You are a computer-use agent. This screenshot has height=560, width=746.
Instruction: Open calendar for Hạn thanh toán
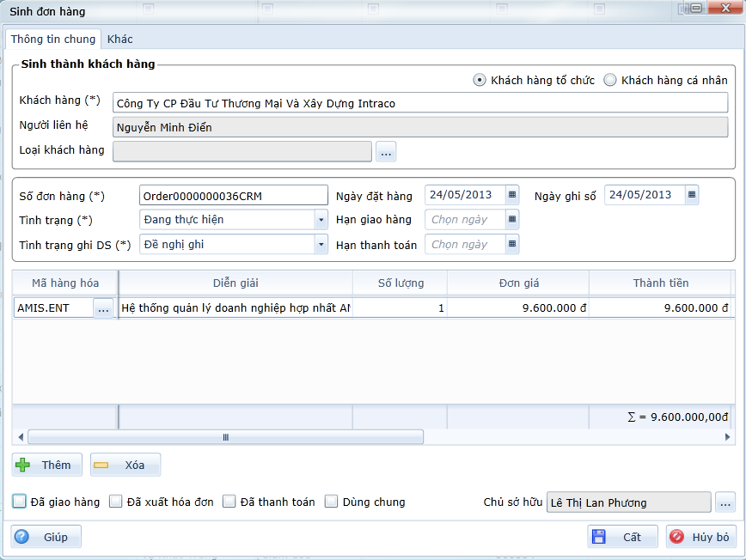point(512,245)
